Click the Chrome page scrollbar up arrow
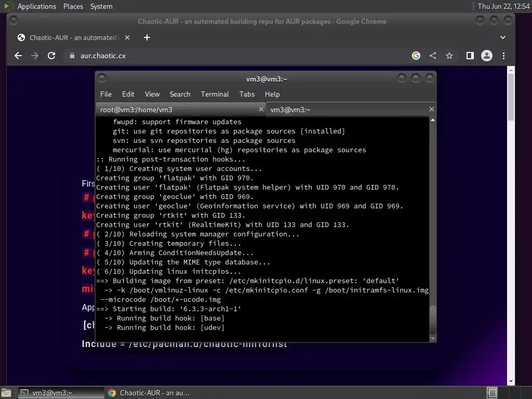Screen dimensions: 532x399 [511, 70]
